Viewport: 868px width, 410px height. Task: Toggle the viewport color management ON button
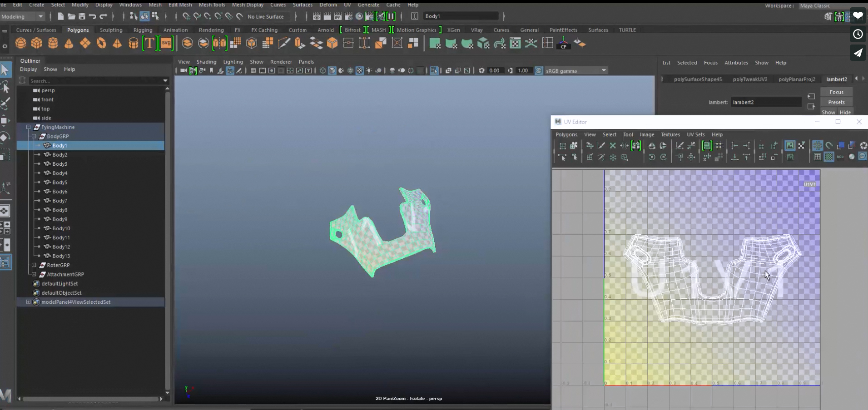[x=539, y=71]
